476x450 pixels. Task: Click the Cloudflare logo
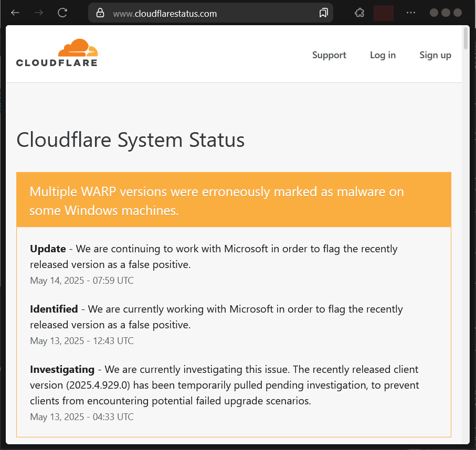click(x=57, y=52)
